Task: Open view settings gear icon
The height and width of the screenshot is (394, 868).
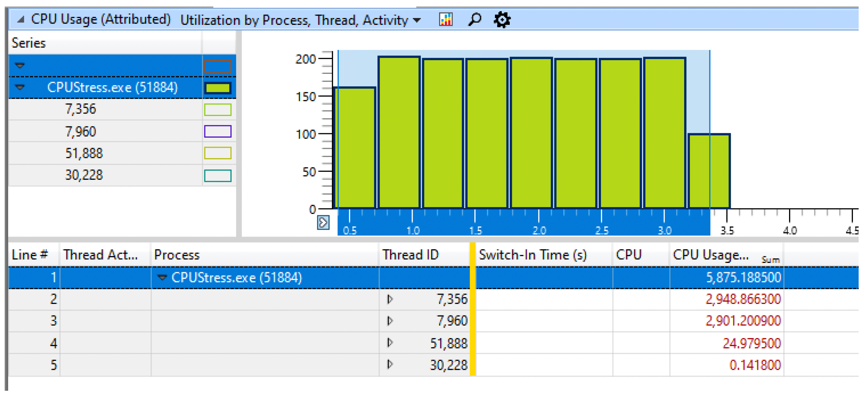Action: point(502,19)
